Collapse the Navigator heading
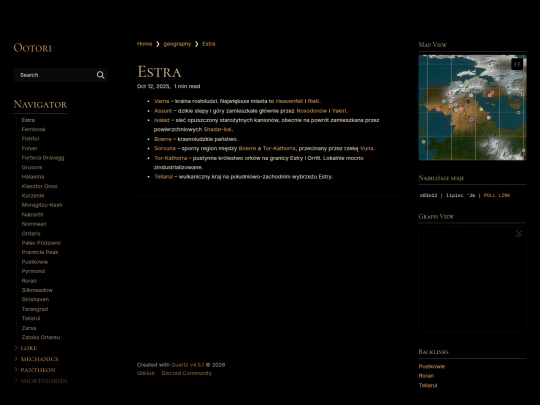Viewport: 540px width, 405px height. [40, 104]
